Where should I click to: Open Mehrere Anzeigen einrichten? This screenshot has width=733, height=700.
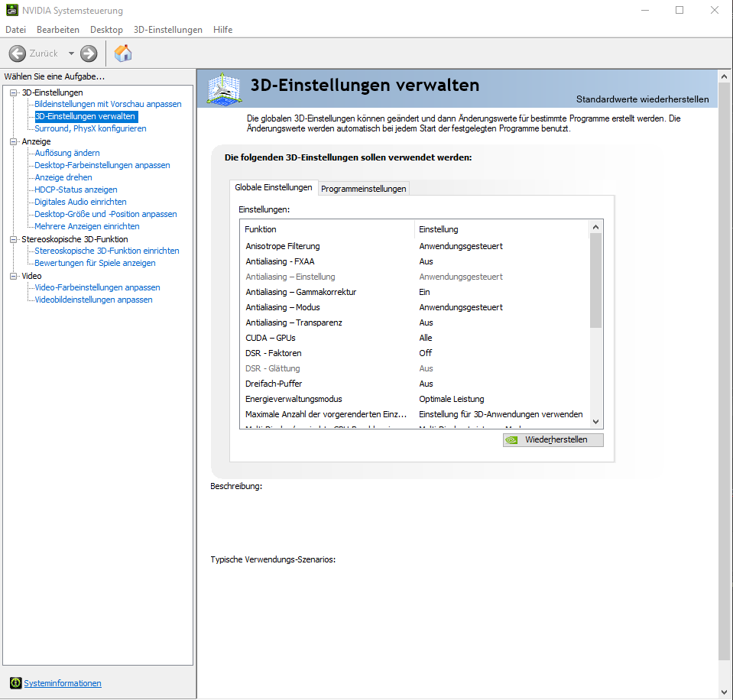[x=87, y=226]
